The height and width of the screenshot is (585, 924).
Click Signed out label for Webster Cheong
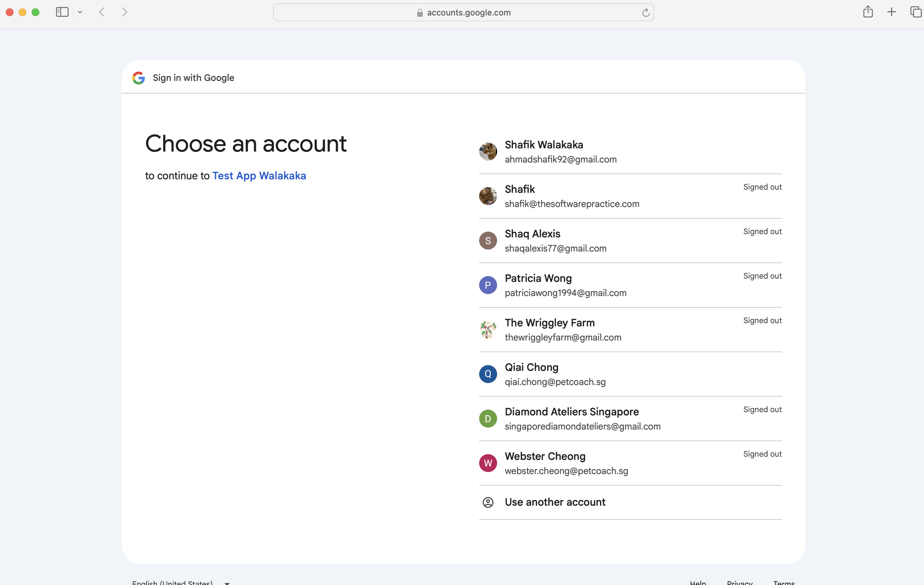pos(762,454)
